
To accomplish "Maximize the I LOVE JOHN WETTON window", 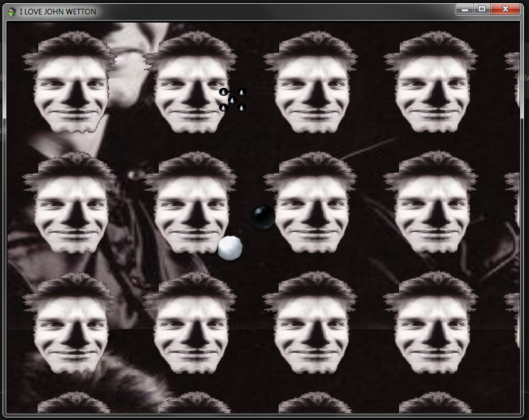I will [x=482, y=9].
